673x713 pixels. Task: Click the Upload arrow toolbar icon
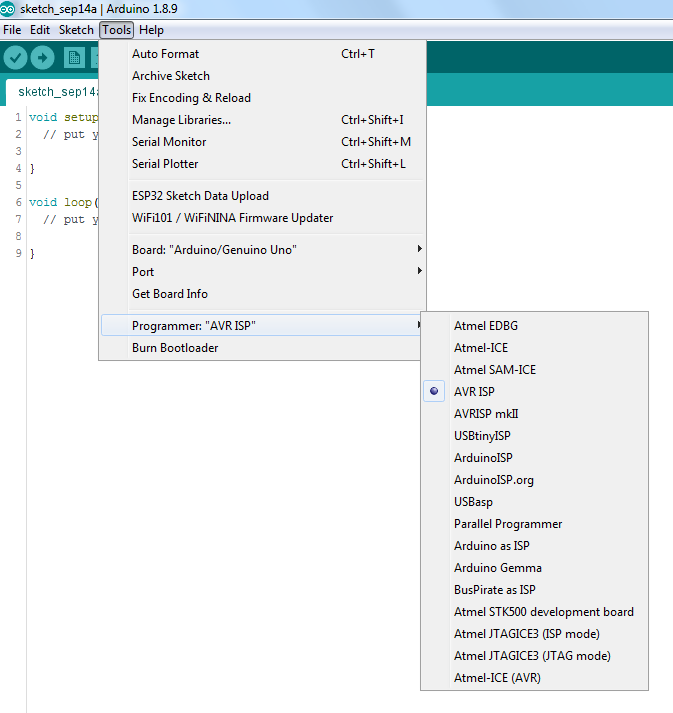click(x=43, y=58)
